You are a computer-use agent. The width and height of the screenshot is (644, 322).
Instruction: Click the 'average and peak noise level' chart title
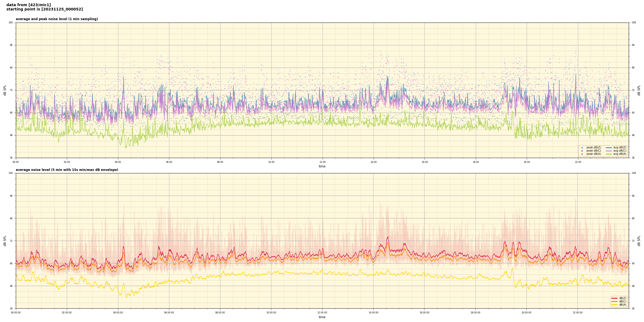point(57,19)
